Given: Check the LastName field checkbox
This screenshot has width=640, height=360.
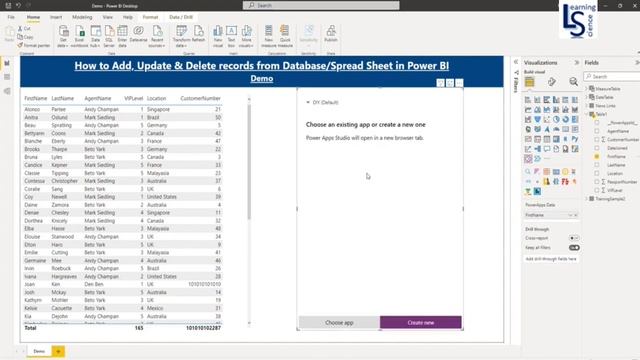Looking at the screenshot, I should click(597, 165).
